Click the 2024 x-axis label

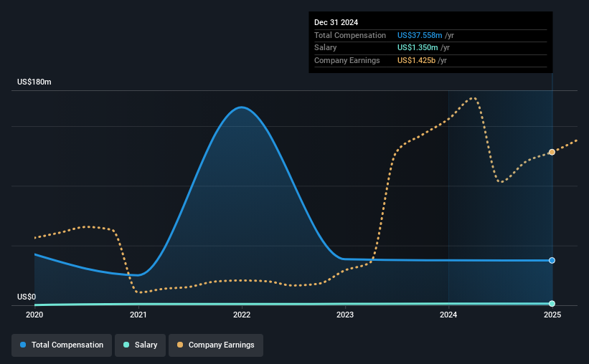(448, 315)
